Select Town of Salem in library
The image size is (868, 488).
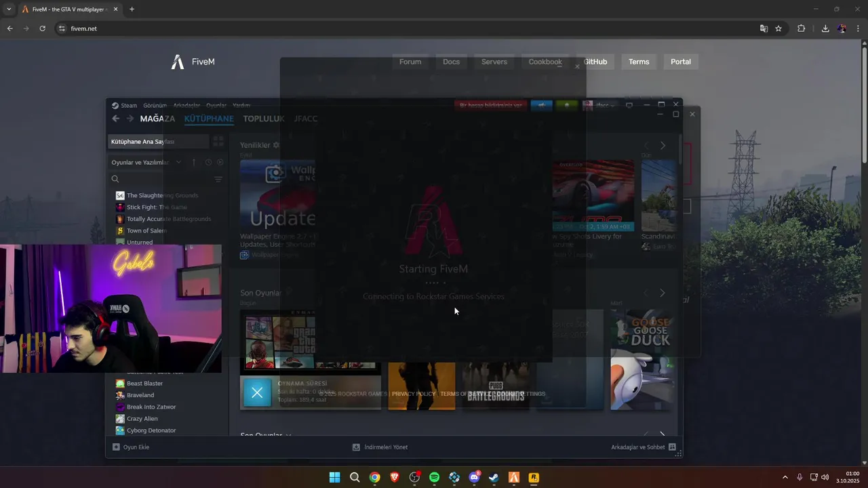pos(141,230)
